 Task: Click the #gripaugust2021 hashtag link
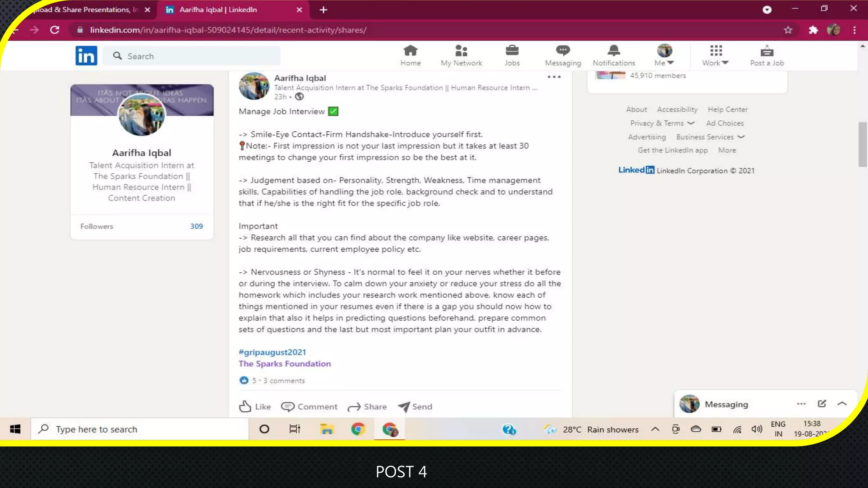click(272, 352)
